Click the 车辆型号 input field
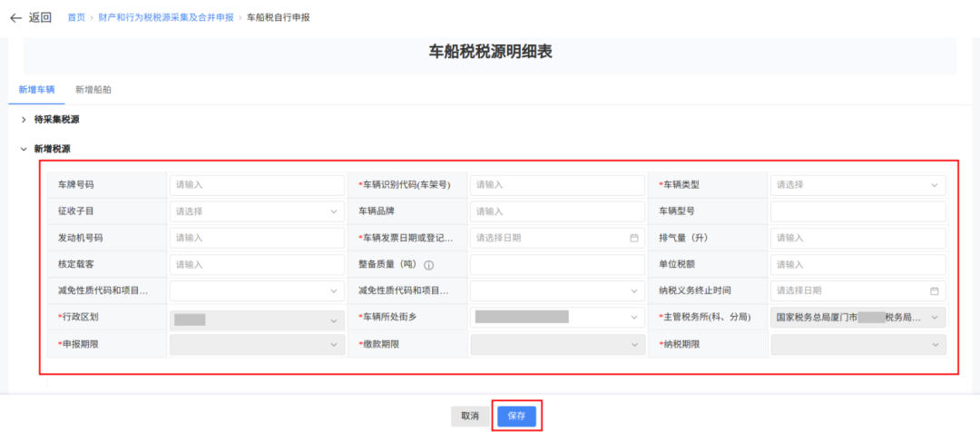This screenshot has width=980, height=432. pos(857,211)
